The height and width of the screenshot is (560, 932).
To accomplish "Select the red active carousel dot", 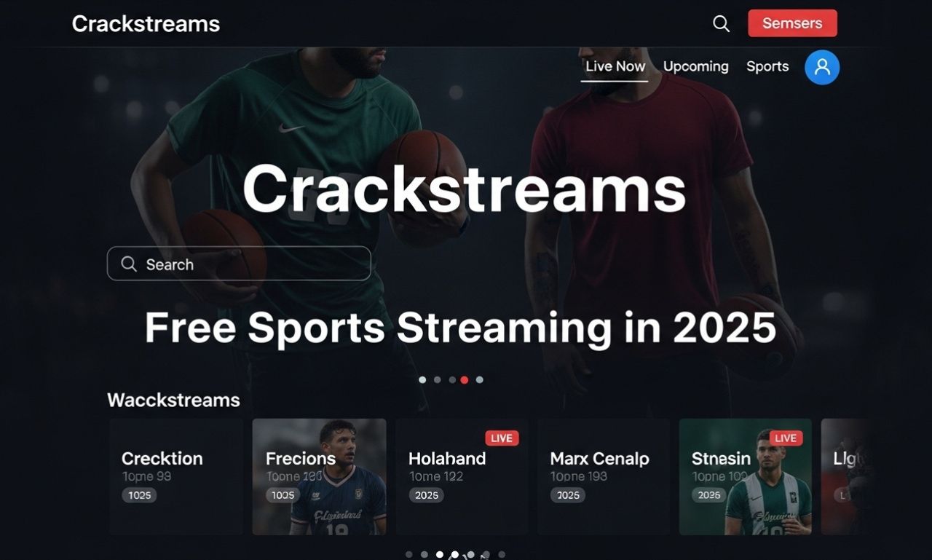I will 465,379.
